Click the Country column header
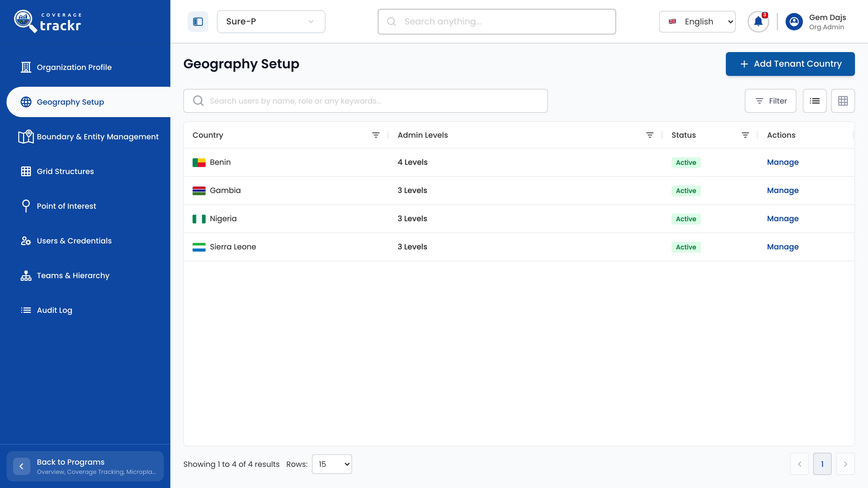This screenshot has width=868, height=488. point(208,135)
